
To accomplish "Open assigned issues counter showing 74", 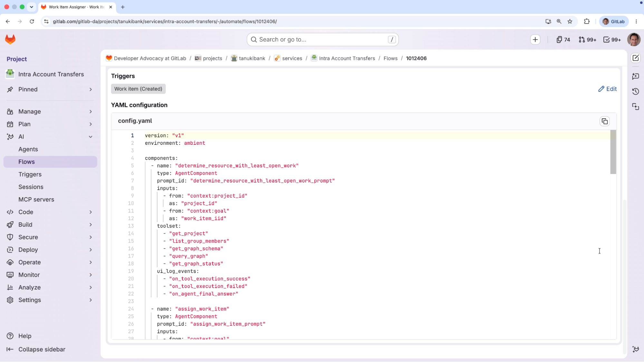I will pos(563,40).
